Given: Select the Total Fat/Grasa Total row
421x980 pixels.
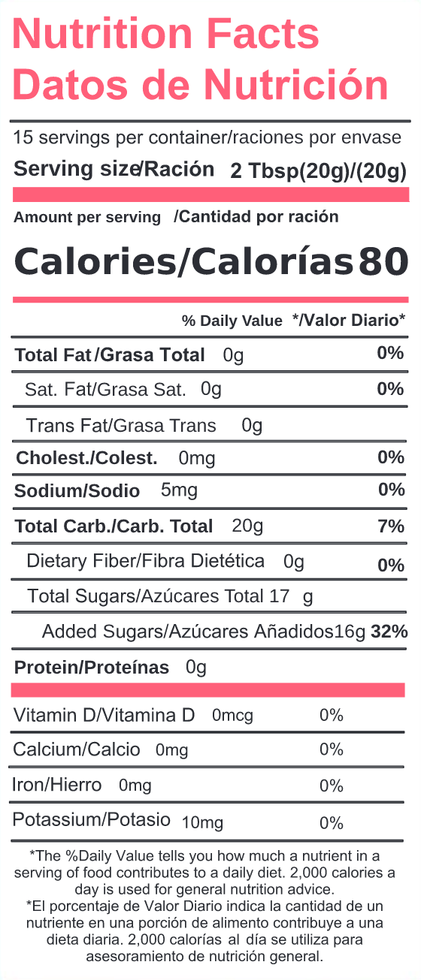Looking at the screenshot, I should tap(210, 354).
